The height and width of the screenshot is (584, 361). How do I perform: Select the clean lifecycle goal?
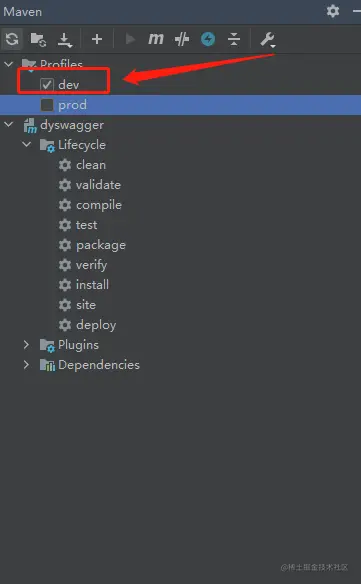91,165
